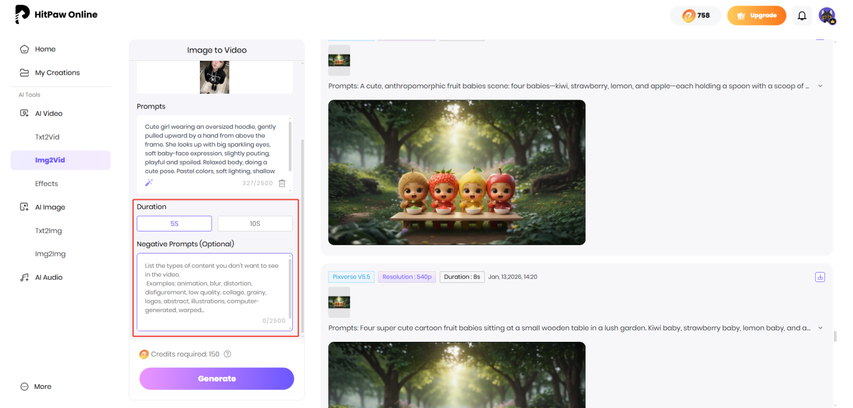Click the magic wand prompt enhancer icon
853x408 pixels.
pyautogui.click(x=149, y=183)
